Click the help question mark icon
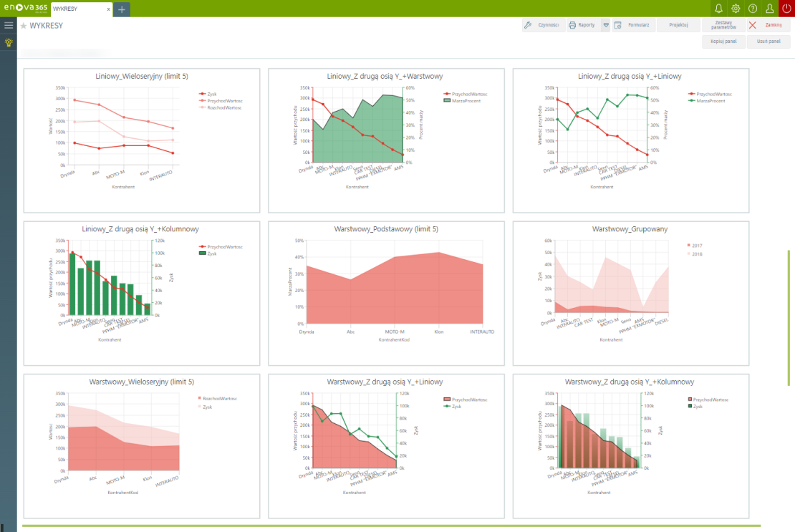Image resolution: width=795 pixels, height=532 pixels. 753,9
